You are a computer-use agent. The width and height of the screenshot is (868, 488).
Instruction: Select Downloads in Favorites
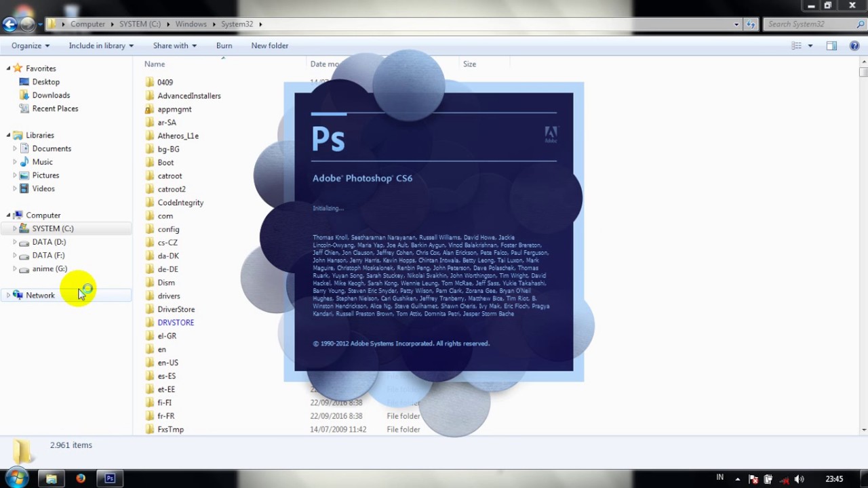coord(51,95)
